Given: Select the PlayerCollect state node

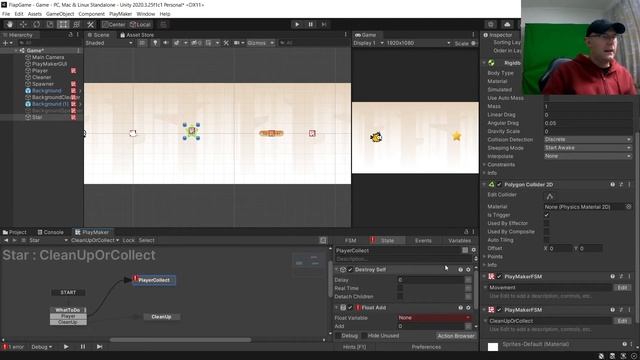Looking at the screenshot, I should pos(154,280).
